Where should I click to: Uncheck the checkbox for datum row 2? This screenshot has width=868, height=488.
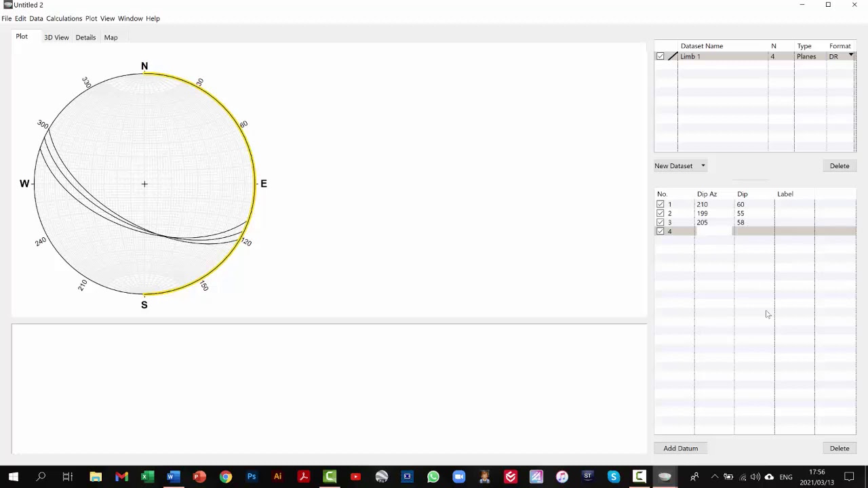click(x=660, y=213)
